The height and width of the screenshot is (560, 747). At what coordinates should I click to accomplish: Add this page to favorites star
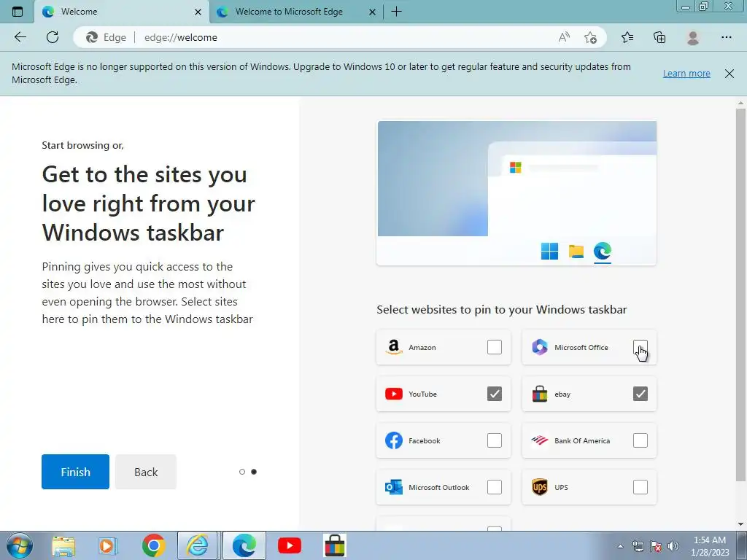click(590, 37)
